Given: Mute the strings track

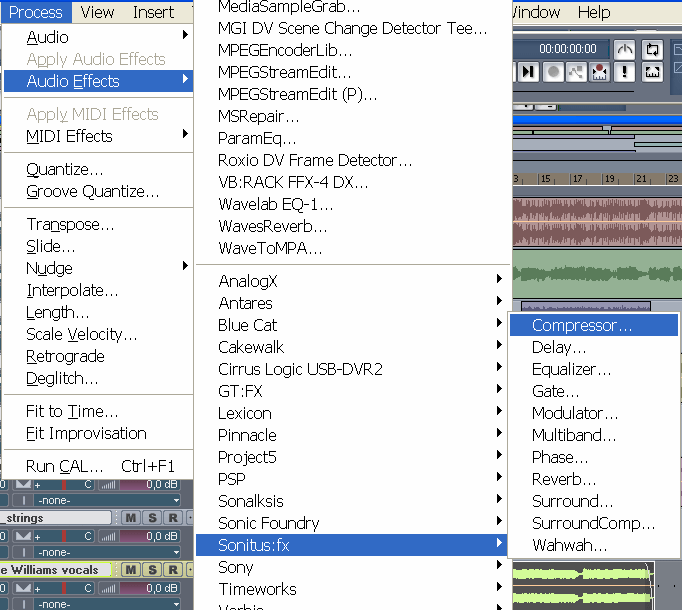Looking at the screenshot, I should (130, 518).
